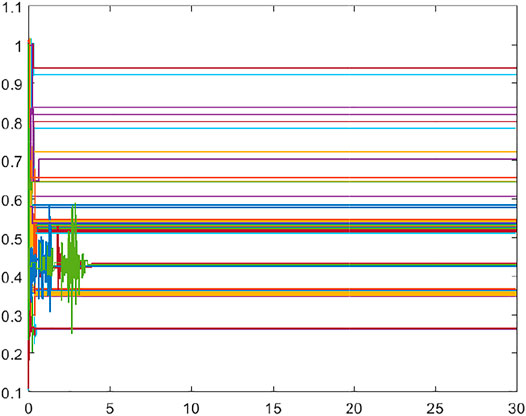This screenshot has height=416, width=526.
Task: Click the y-axis label 1.1
Action: click(11, 7)
